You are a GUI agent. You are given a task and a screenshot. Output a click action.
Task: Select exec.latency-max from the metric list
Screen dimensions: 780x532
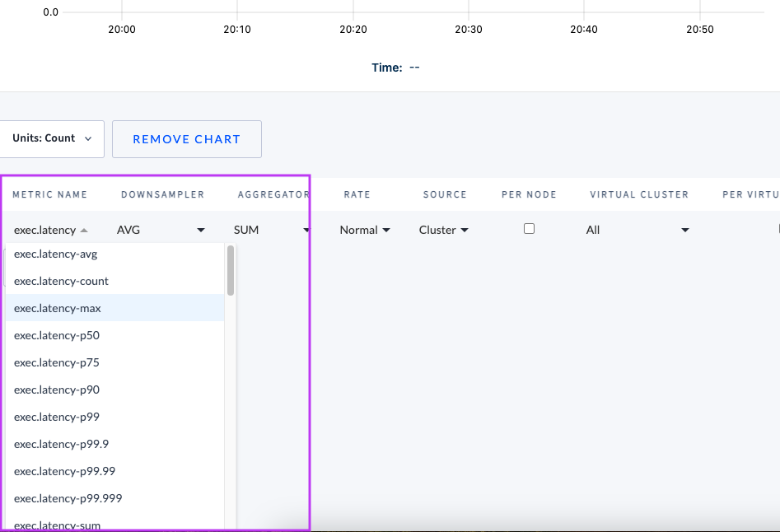(x=57, y=308)
